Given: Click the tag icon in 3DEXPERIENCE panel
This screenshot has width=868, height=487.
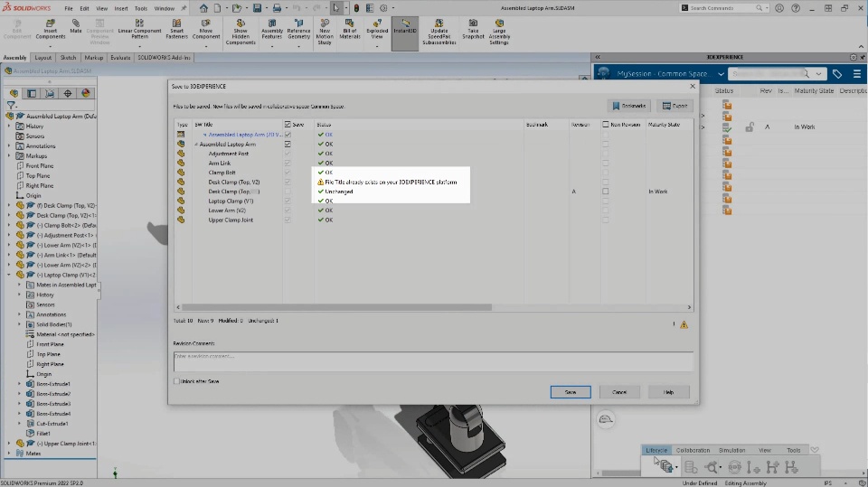Looking at the screenshot, I should click(837, 73).
